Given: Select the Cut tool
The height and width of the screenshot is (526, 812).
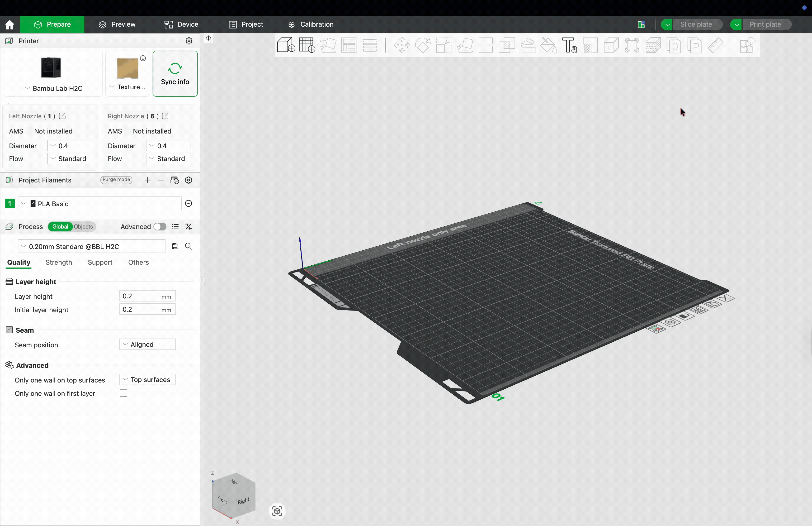Looking at the screenshot, I should point(486,45).
